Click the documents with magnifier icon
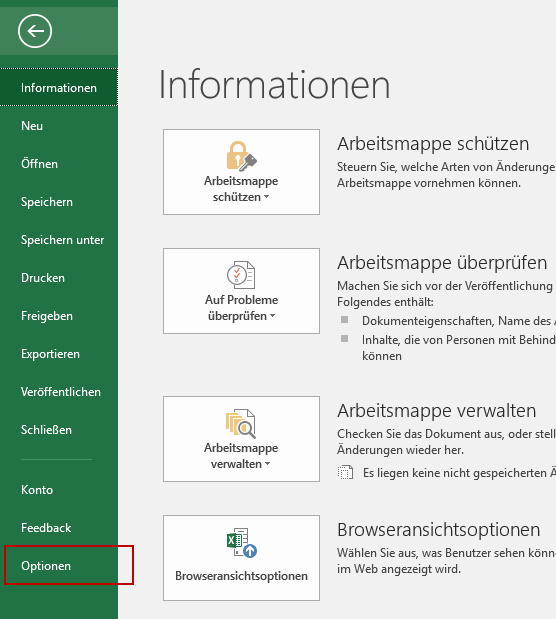556x619 pixels. pyautogui.click(x=241, y=423)
